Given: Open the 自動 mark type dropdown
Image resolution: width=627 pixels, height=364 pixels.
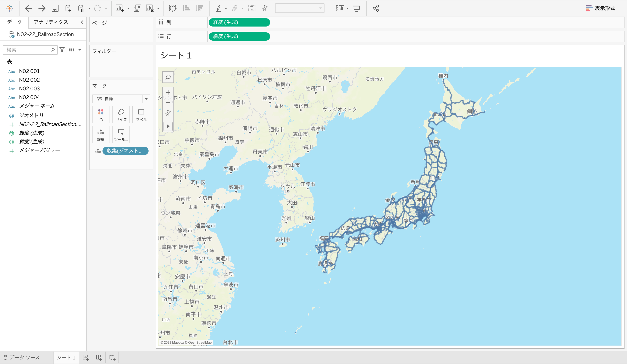Looking at the screenshot, I should pos(146,99).
